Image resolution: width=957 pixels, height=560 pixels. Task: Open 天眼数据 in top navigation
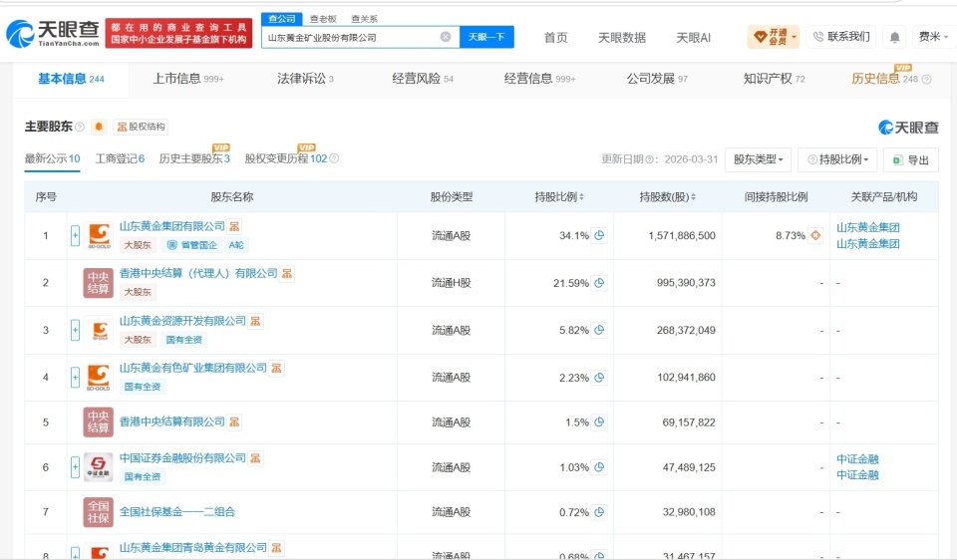coord(622,38)
